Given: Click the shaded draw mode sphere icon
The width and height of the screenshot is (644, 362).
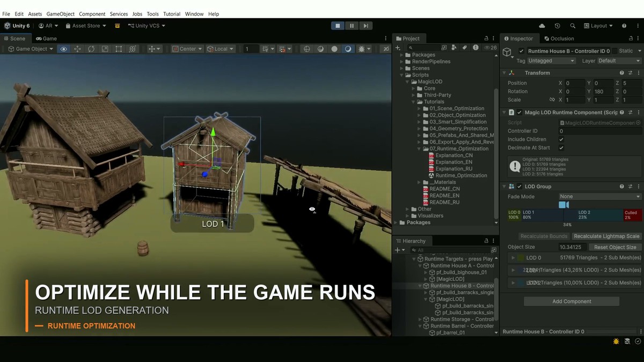Looking at the screenshot, I should point(334,49).
